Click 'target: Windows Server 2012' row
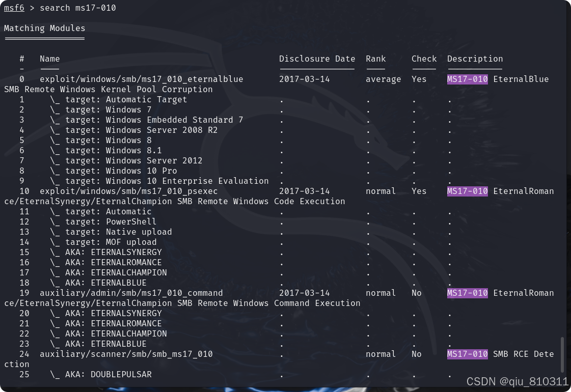571x392 pixels. click(126, 160)
